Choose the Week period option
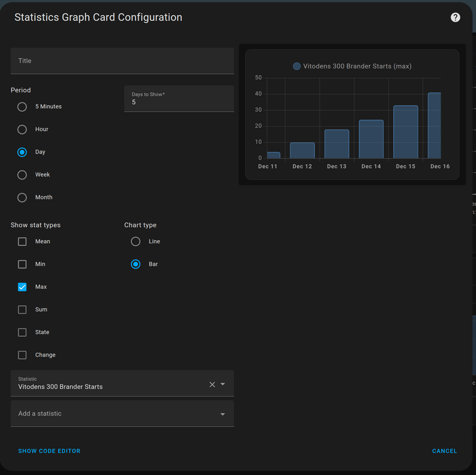The width and height of the screenshot is (476, 475). click(x=22, y=175)
